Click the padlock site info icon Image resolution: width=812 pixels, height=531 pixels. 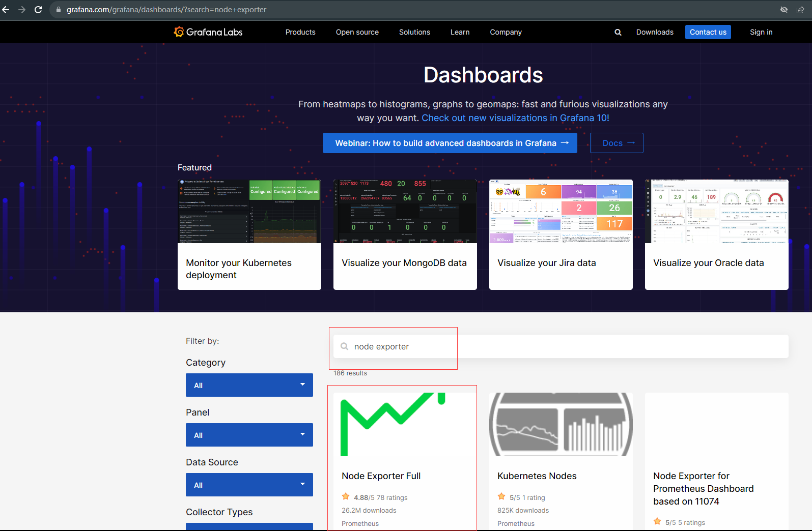[x=58, y=10]
